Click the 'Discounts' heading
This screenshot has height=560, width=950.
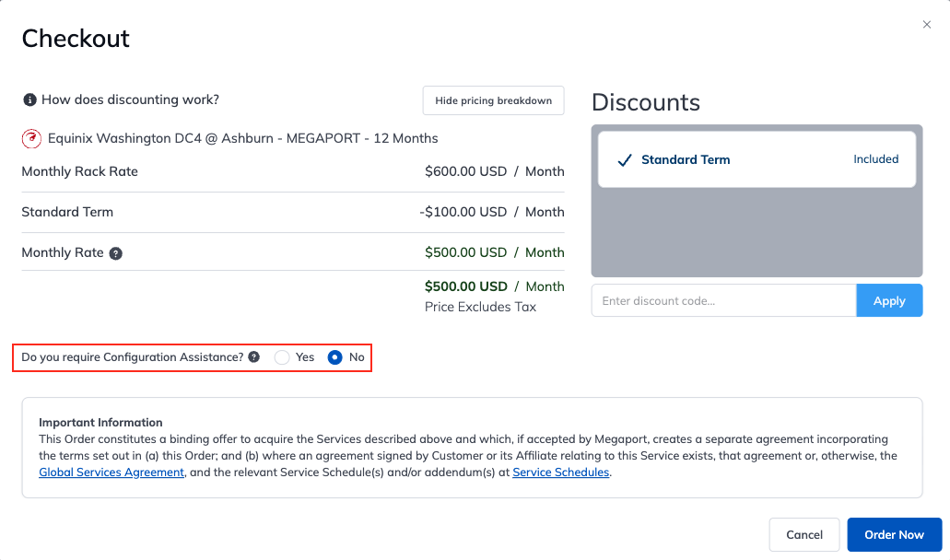pyautogui.click(x=646, y=102)
